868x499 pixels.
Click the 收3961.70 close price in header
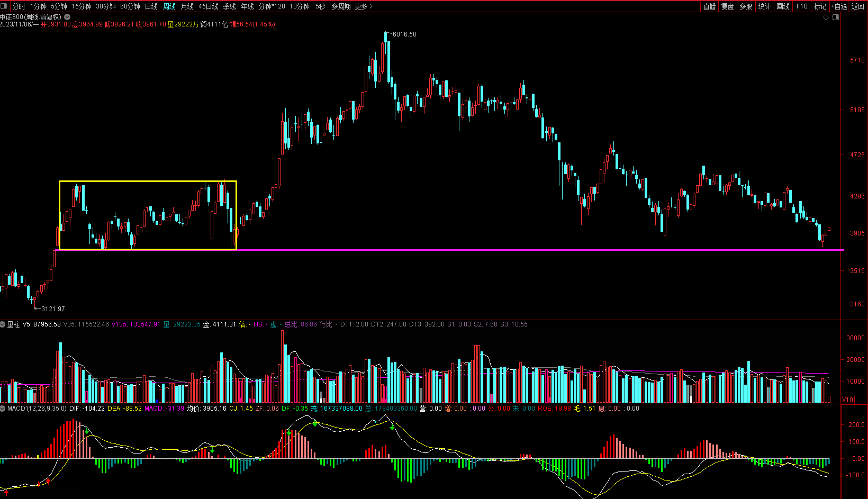(151, 24)
